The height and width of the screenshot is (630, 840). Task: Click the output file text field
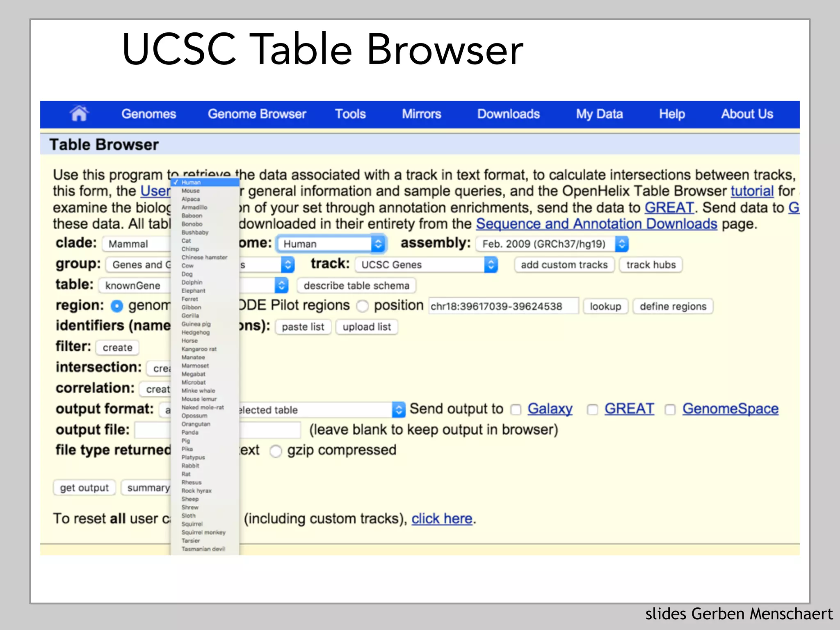pos(218,430)
